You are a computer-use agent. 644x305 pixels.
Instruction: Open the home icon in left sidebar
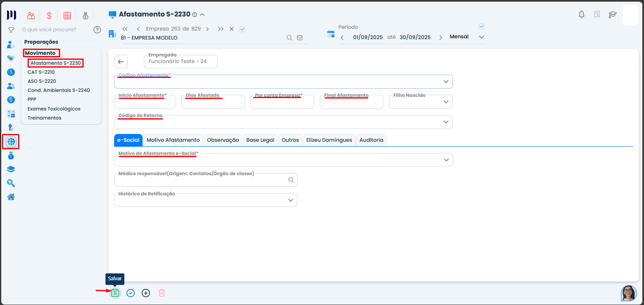tap(11, 197)
